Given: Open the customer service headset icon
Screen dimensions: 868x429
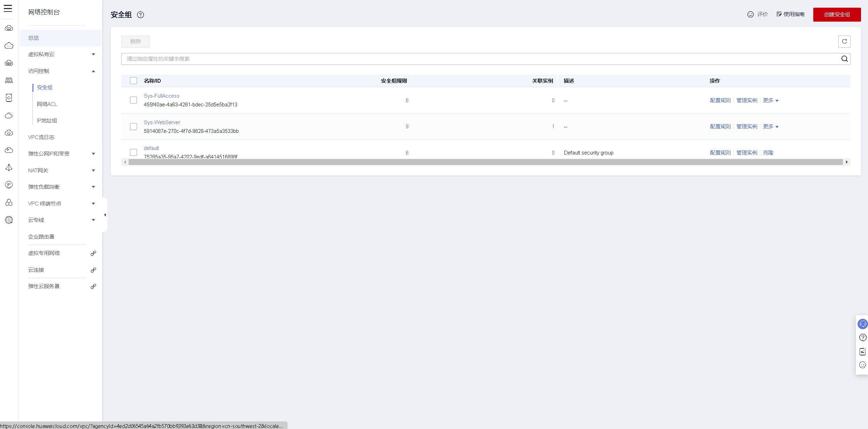Looking at the screenshot, I should 862,324.
